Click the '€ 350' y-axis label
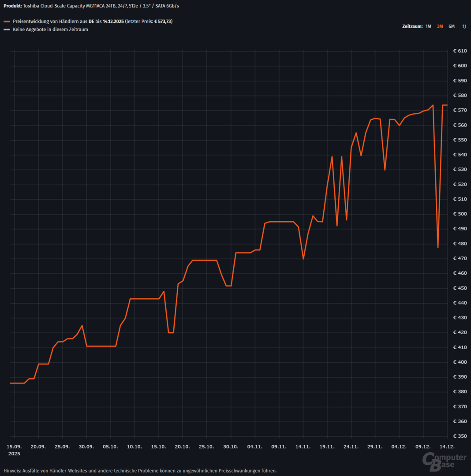 click(460, 436)
